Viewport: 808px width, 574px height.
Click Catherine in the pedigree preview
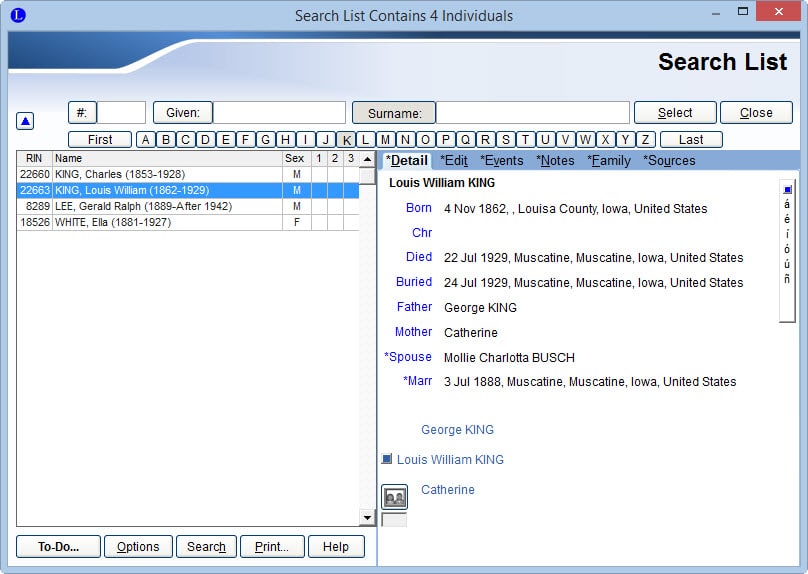[448, 489]
